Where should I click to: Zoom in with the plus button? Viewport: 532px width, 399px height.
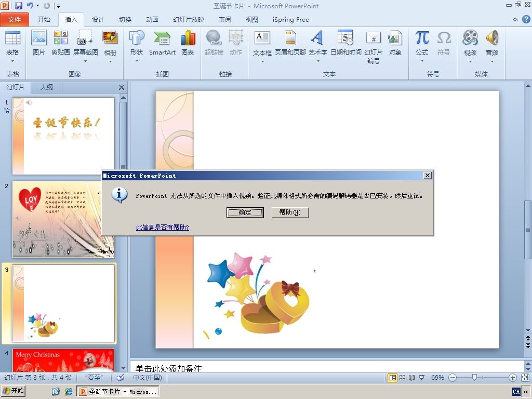(513, 378)
